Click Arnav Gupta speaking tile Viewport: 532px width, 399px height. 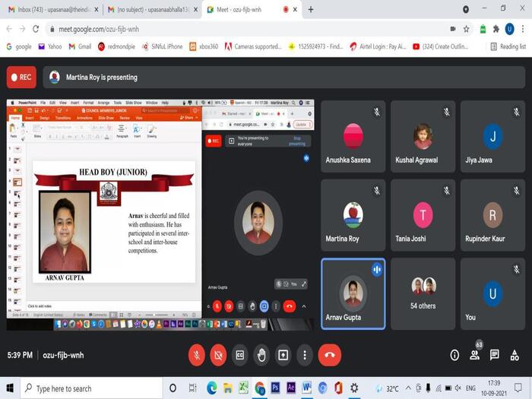click(353, 294)
